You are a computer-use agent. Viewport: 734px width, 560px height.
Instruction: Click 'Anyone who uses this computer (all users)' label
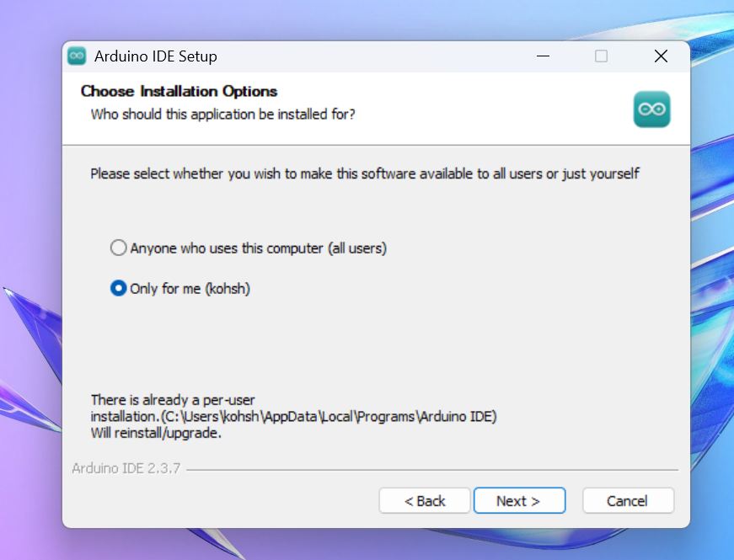point(259,248)
